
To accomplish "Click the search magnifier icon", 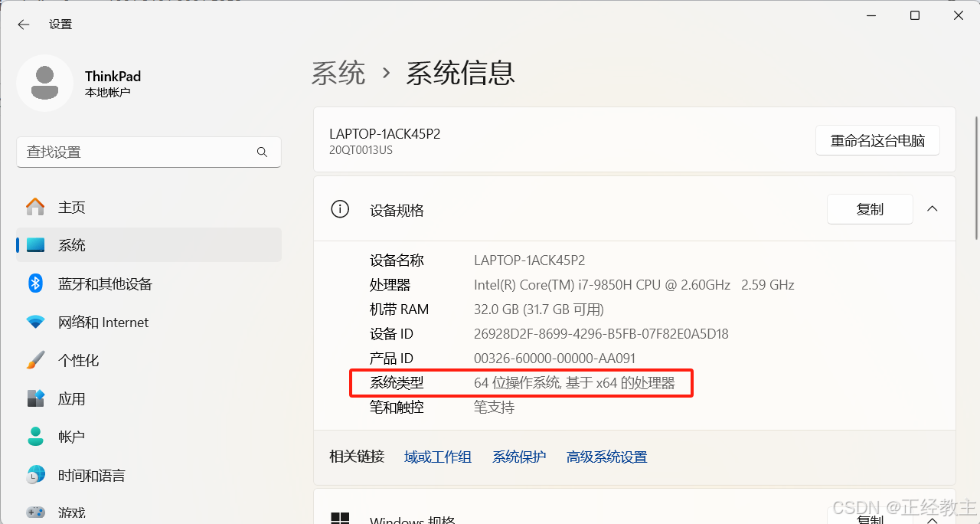I will click(262, 152).
